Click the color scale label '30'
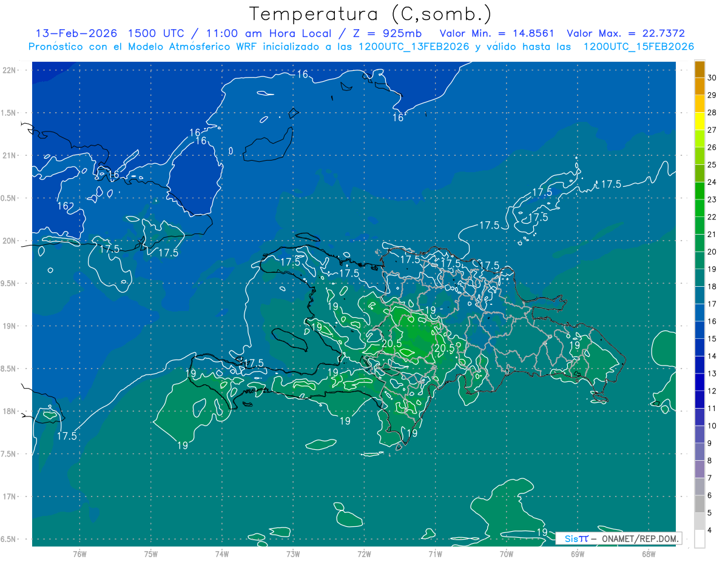728x562 pixels. coord(712,78)
